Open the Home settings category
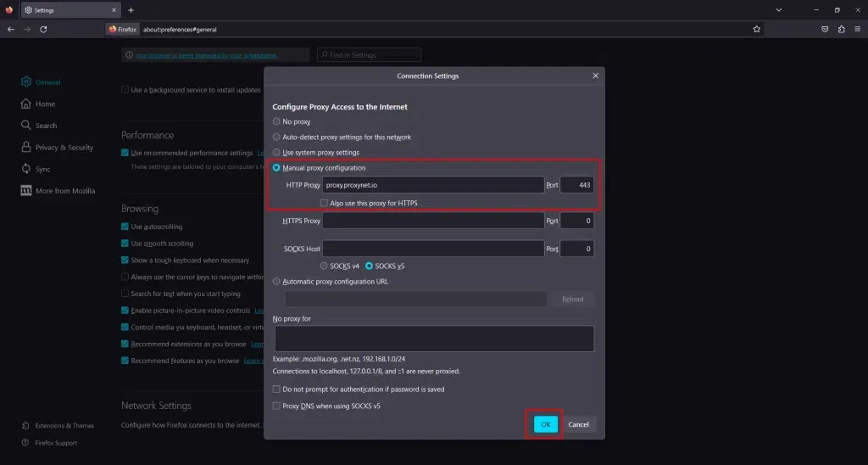The height and width of the screenshot is (465, 868). [x=37, y=104]
